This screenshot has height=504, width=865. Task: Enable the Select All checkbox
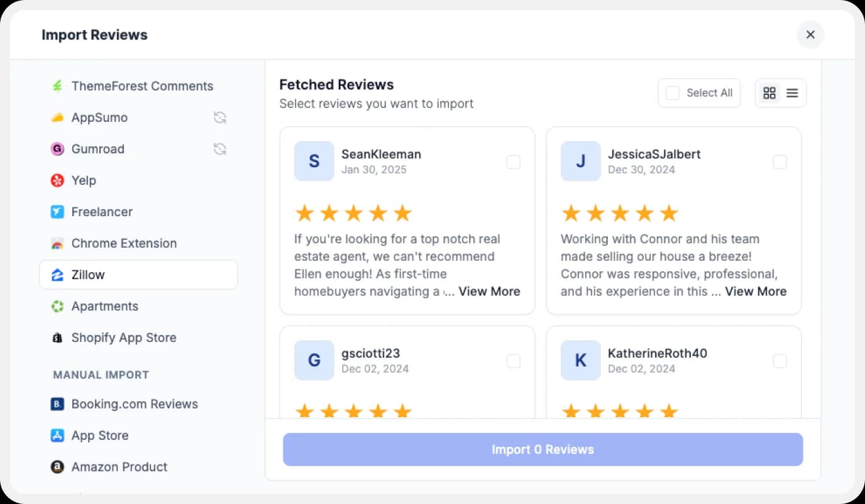tap(673, 92)
